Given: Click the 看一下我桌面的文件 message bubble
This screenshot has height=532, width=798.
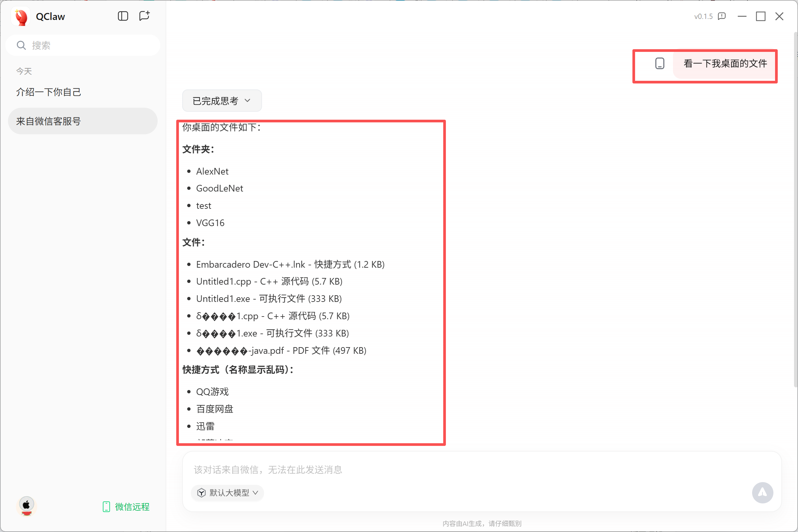Looking at the screenshot, I should [x=725, y=64].
